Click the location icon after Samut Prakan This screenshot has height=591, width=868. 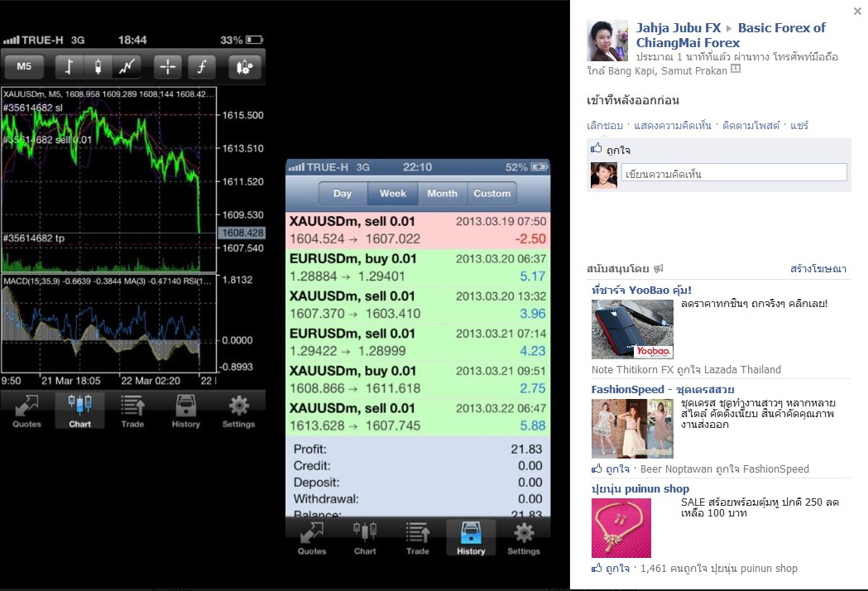[x=736, y=70]
